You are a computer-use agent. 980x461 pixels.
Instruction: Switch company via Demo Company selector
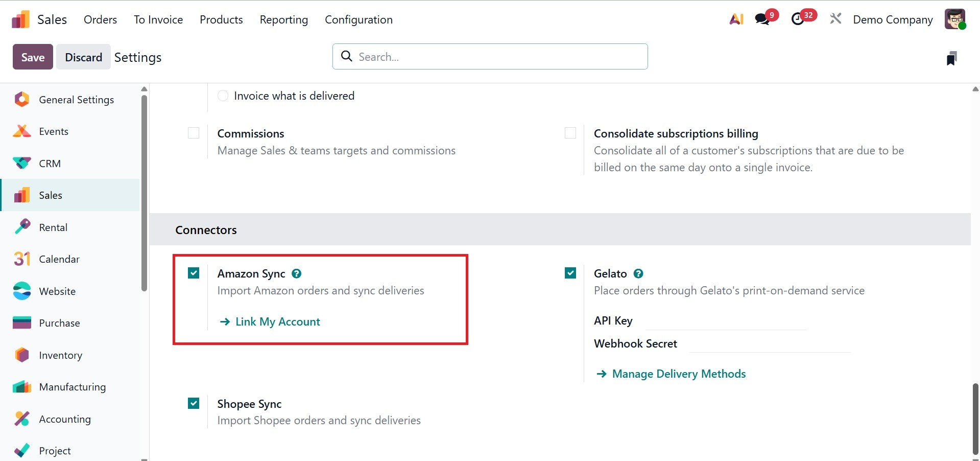893,19
